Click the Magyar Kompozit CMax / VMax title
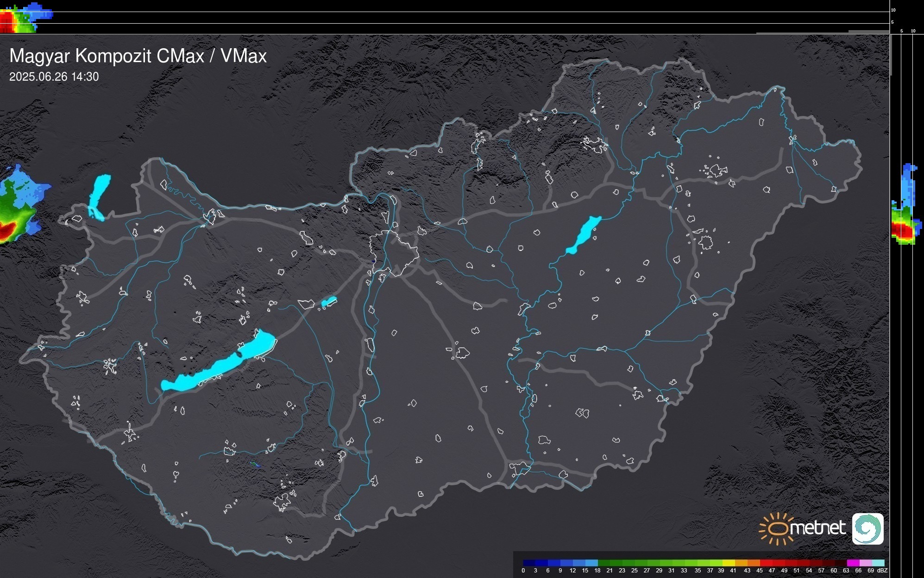The width and height of the screenshot is (924, 578). (x=138, y=56)
